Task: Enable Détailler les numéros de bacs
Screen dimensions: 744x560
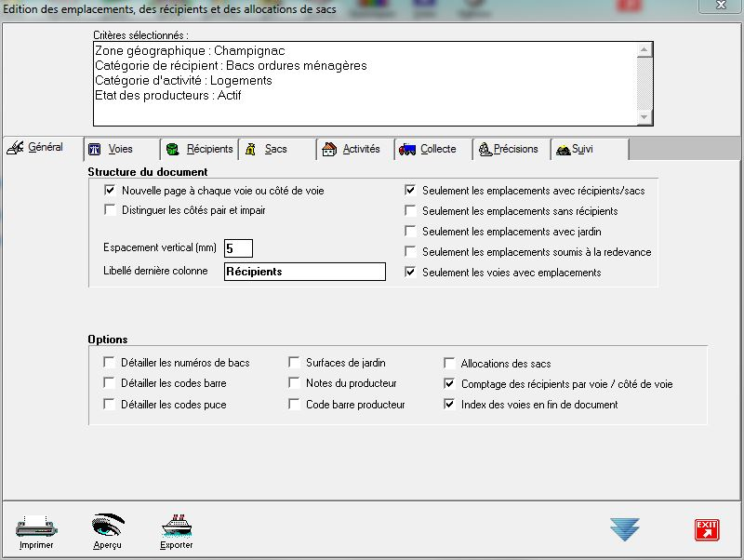Action: click(110, 363)
